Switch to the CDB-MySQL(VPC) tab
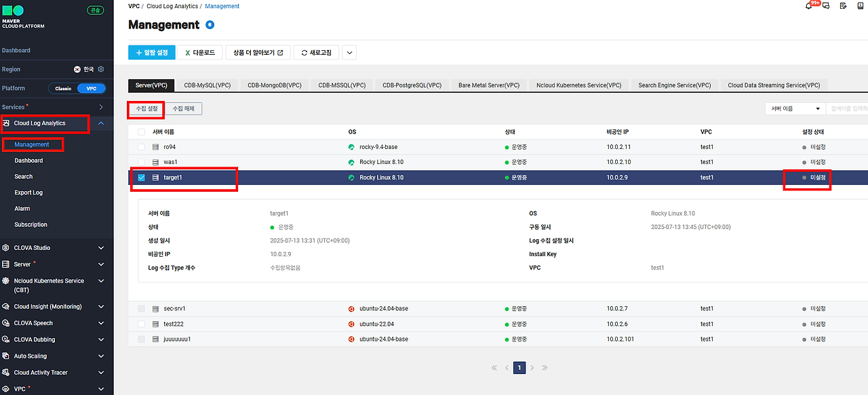Viewport: 868px width, 395px height. click(x=208, y=85)
